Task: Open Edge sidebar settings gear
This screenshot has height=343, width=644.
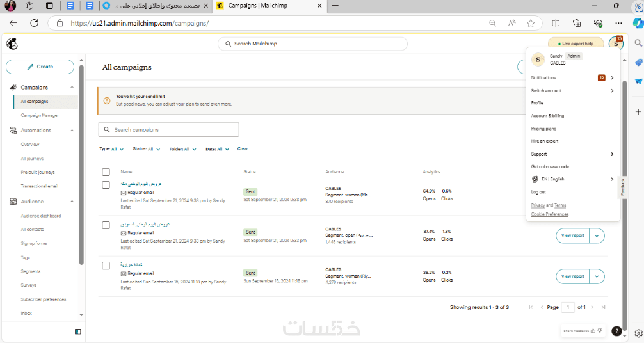Action: (x=638, y=333)
